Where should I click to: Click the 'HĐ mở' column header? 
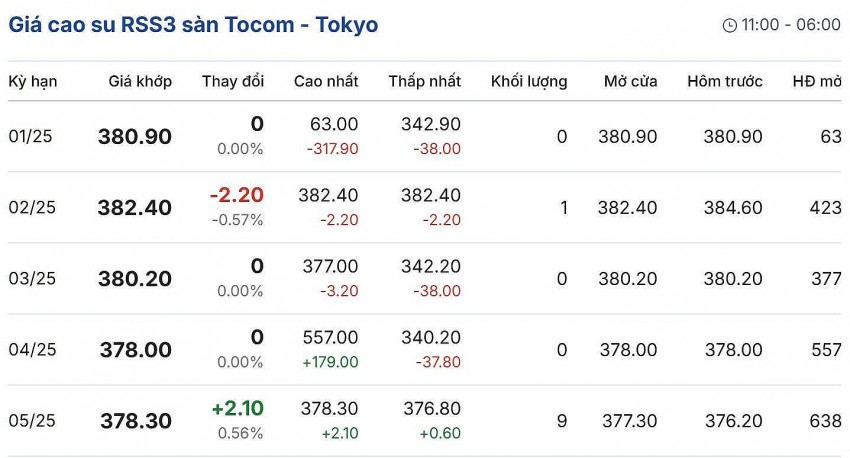point(816,81)
